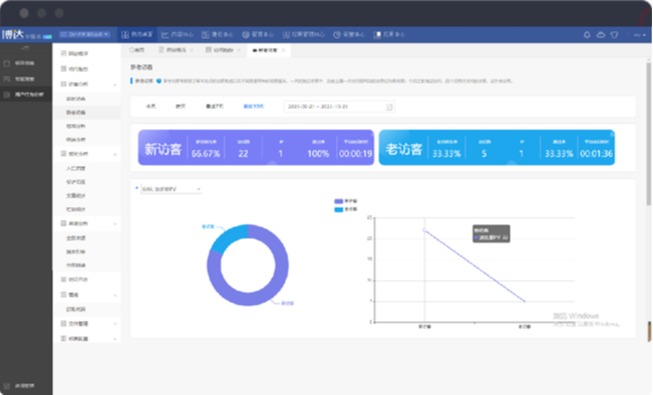This screenshot has height=395, width=653.
Task: Toggle the purple 新访客 legend entry
Action: coord(346,201)
